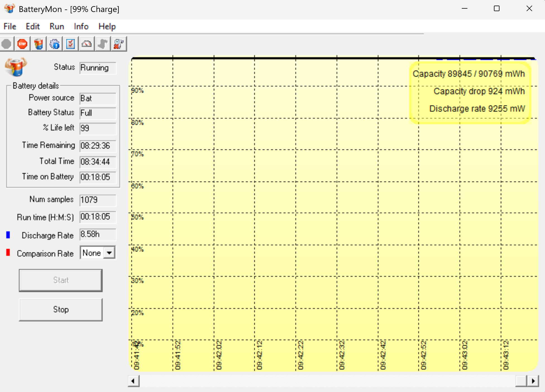Open the File menu
The width and height of the screenshot is (545, 392).
click(x=10, y=27)
